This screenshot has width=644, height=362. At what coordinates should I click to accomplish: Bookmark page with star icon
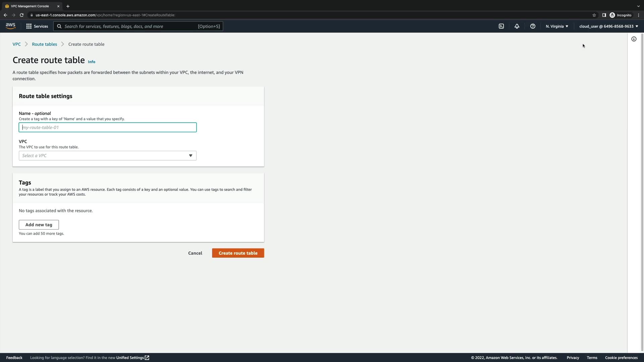click(x=594, y=15)
